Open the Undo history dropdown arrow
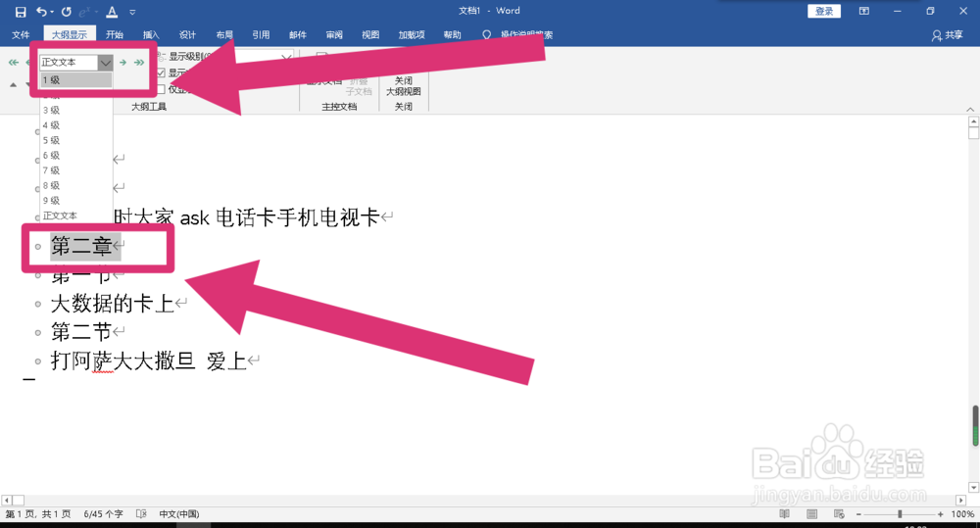The image size is (980, 528). click(x=52, y=12)
